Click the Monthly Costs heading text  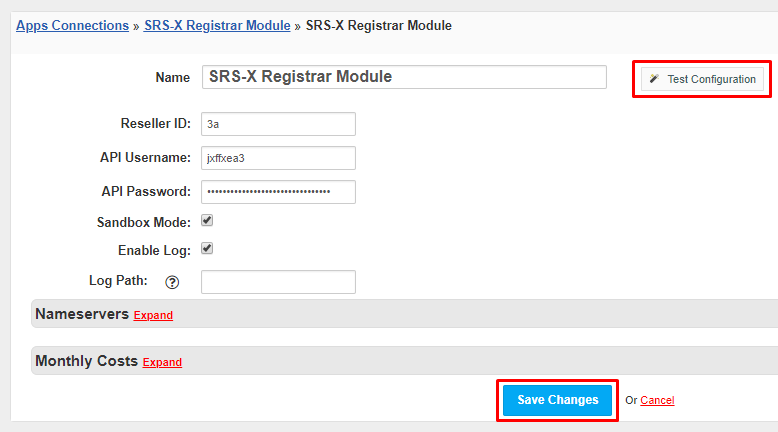point(86,361)
